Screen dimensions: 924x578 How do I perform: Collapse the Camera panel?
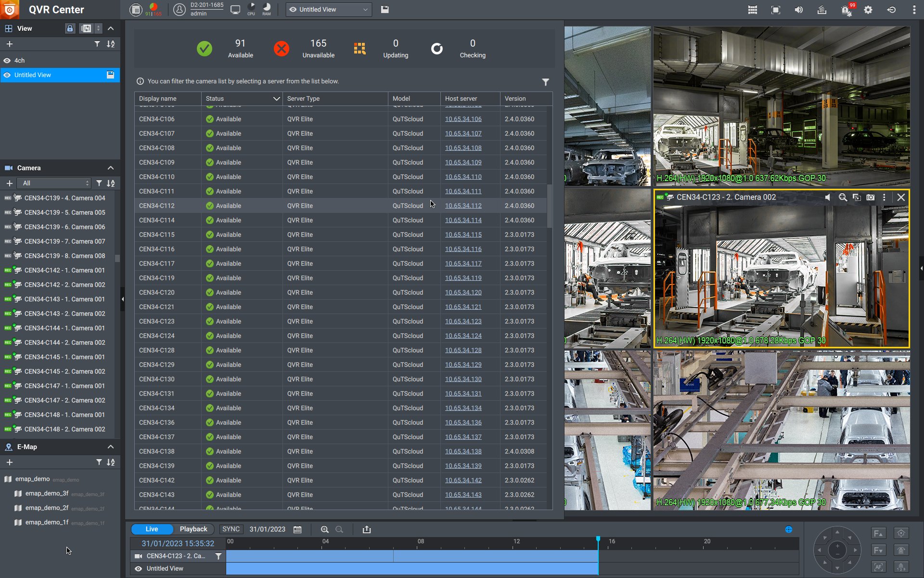pos(111,168)
